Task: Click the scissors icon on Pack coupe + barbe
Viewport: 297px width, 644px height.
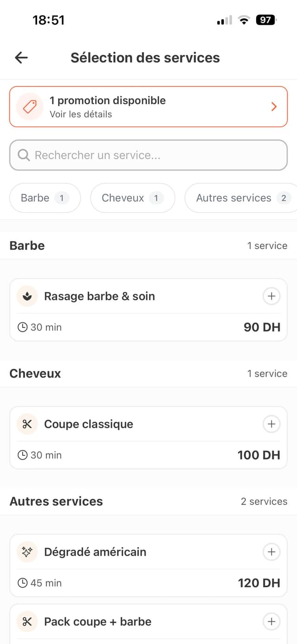Action: 26,622
